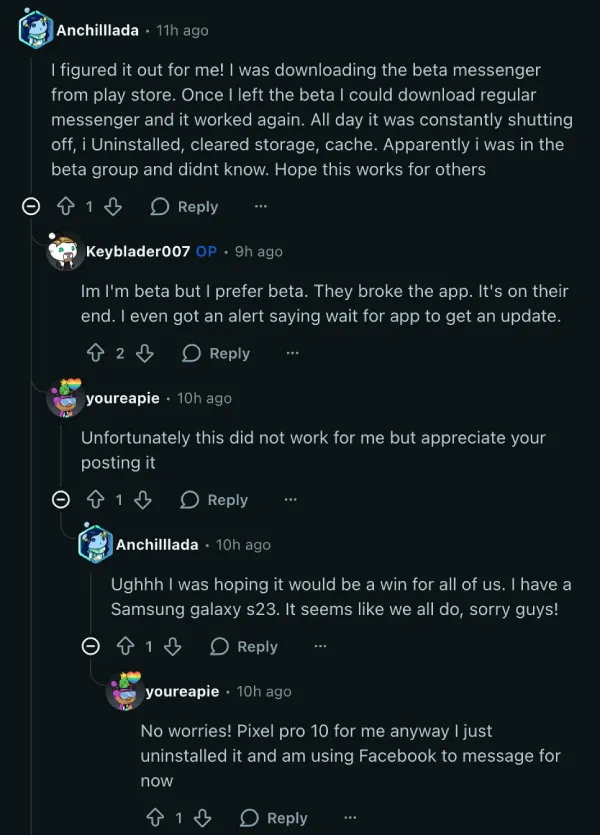The width and height of the screenshot is (600, 835).
Task: Click youreapie's rainbow avatar
Action: 64,398
